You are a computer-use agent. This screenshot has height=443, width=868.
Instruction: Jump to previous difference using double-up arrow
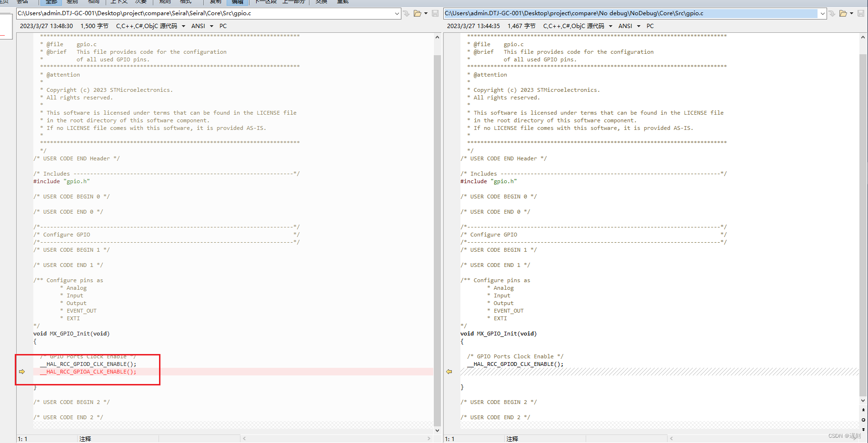863,410
